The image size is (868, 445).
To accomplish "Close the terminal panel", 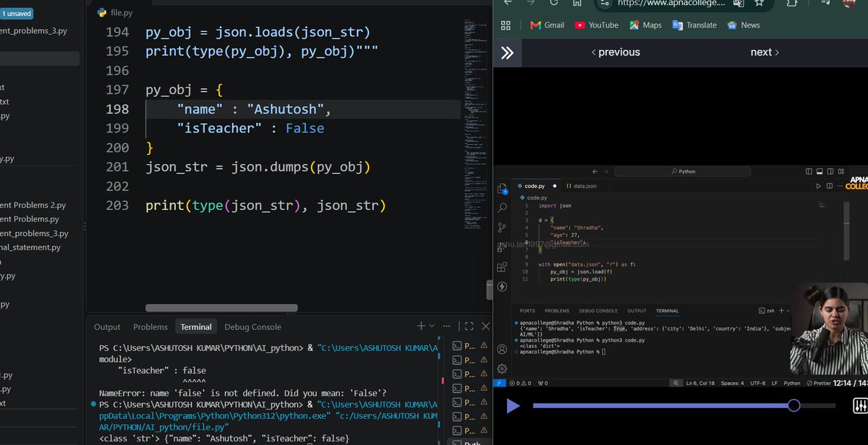I will click(486, 326).
